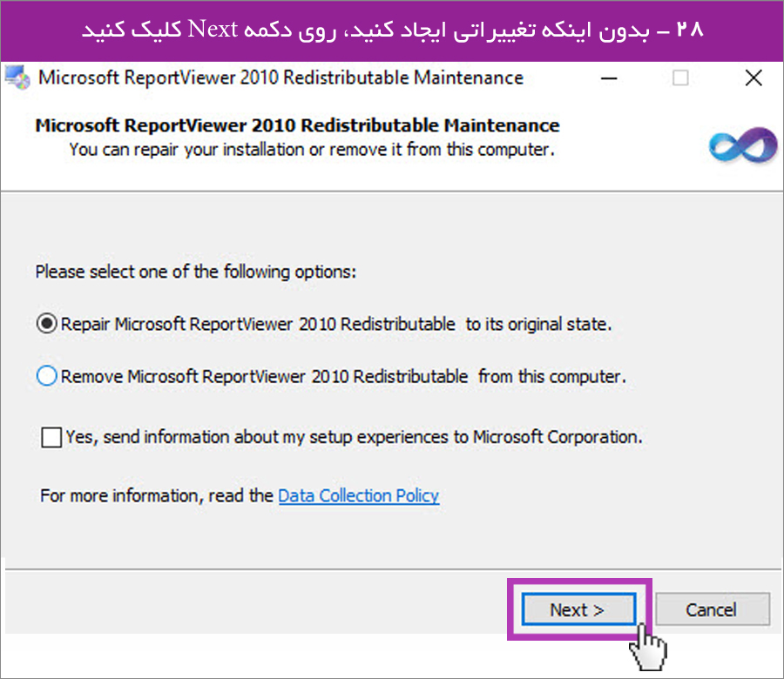The width and height of the screenshot is (784, 679).
Task: Open the Data Collection Policy link
Action: [x=359, y=495]
